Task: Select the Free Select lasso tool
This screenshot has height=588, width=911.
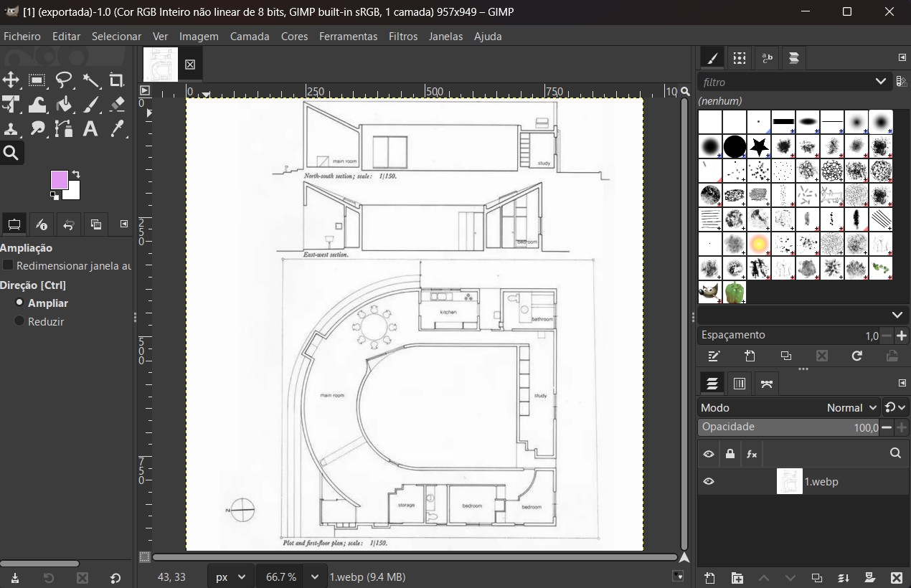Action: [64, 80]
